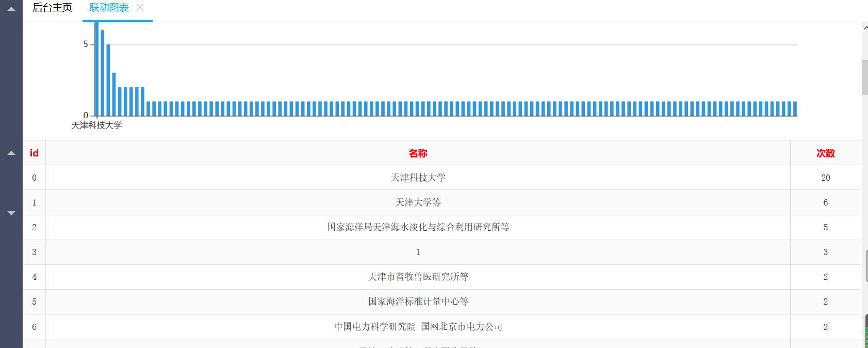Select the 天津大学等 row name
Image resolution: width=868 pixels, height=348 pixels.
(x=418, y=202)
